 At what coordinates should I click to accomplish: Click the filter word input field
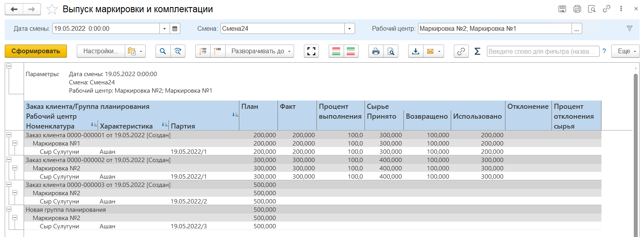click(542, 51)
